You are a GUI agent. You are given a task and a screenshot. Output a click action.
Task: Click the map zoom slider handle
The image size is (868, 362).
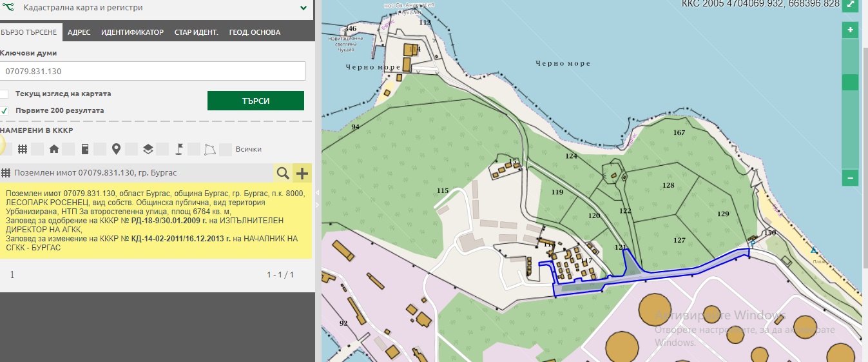(850, 83)
